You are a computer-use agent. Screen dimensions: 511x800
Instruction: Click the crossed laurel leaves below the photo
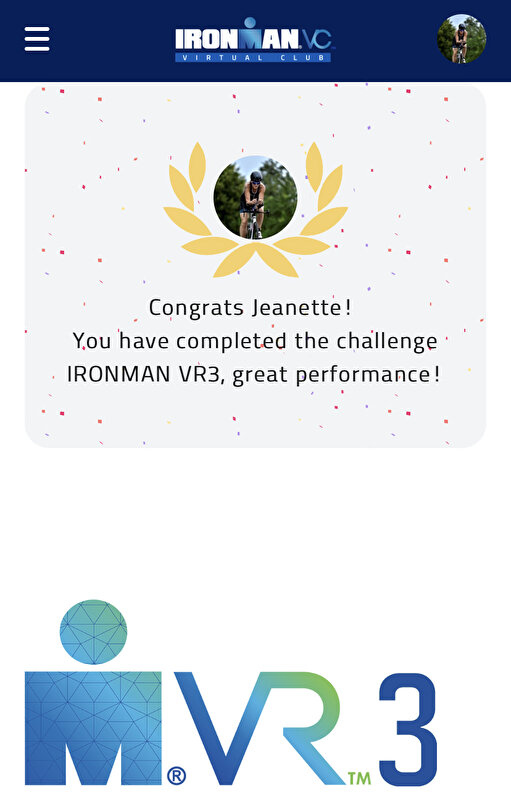point(256,260)
